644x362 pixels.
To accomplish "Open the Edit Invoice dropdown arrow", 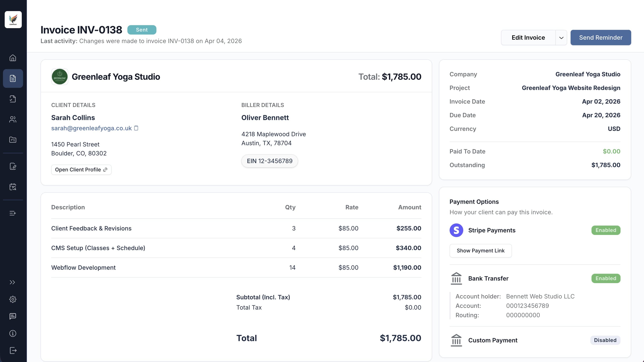I will (x=561, y=38).
